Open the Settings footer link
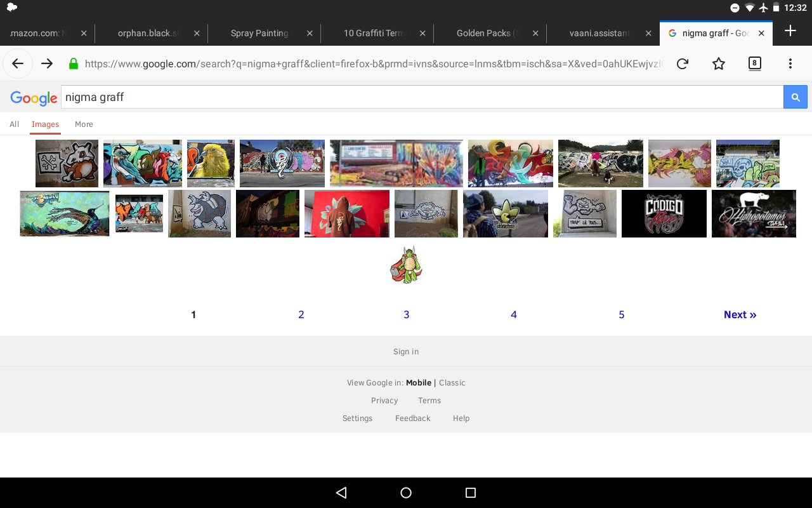Viewport: 812px width, 508px height. pos(357,418)
